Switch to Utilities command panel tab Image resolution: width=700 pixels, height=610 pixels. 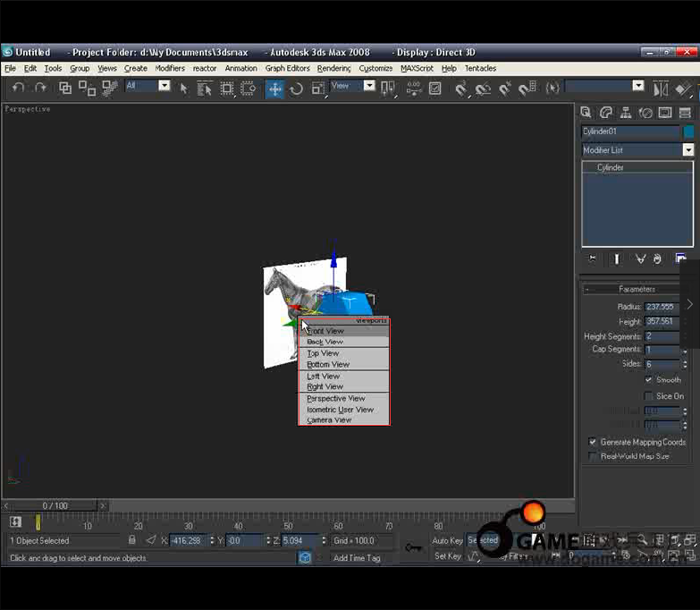point(685,113)
